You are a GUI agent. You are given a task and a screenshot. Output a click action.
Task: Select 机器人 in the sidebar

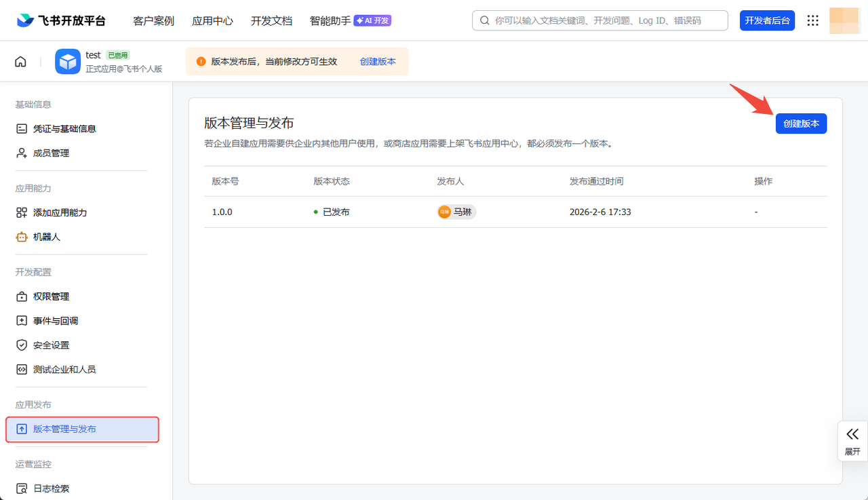coord(47,237)
